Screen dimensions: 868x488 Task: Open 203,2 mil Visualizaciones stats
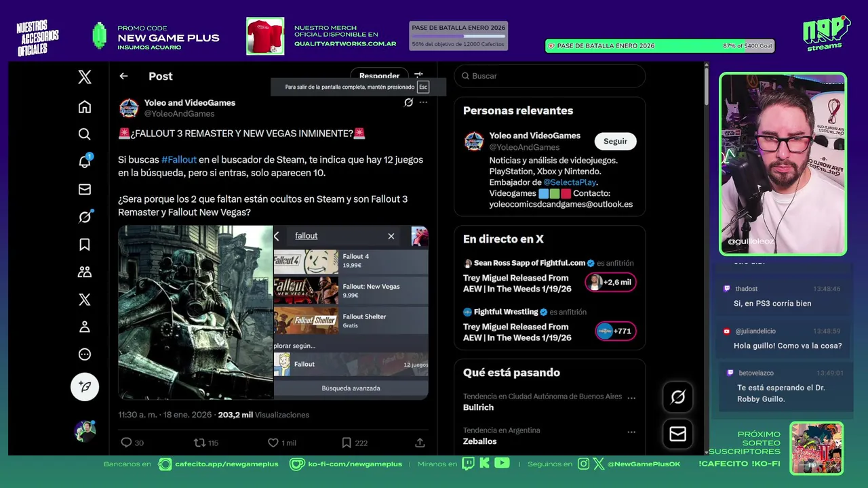(x=263, y=415)
